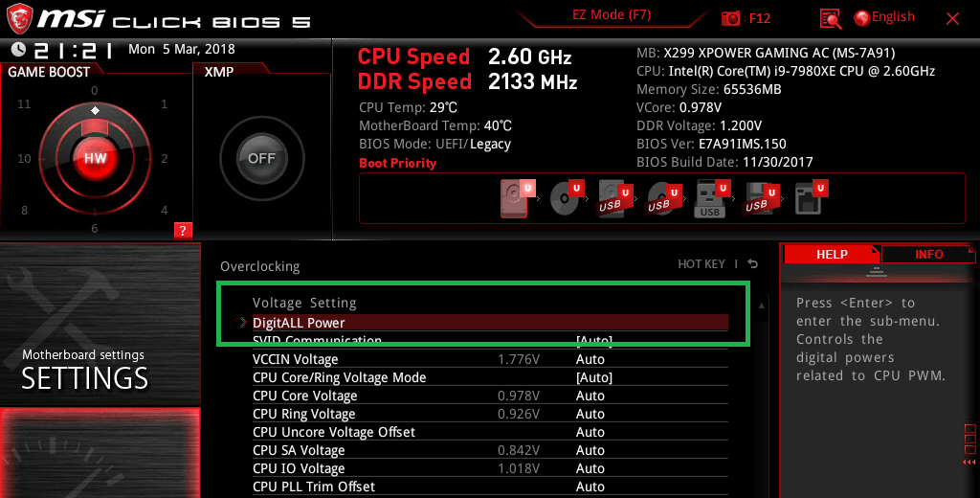Click the Boot Priority label
Image resolution: width=980 pixels, height=498 pixels.
point(397,164)
